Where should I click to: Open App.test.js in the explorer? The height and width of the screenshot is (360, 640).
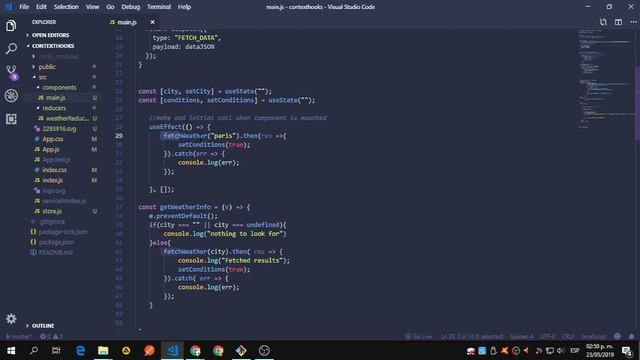(56, 160)
